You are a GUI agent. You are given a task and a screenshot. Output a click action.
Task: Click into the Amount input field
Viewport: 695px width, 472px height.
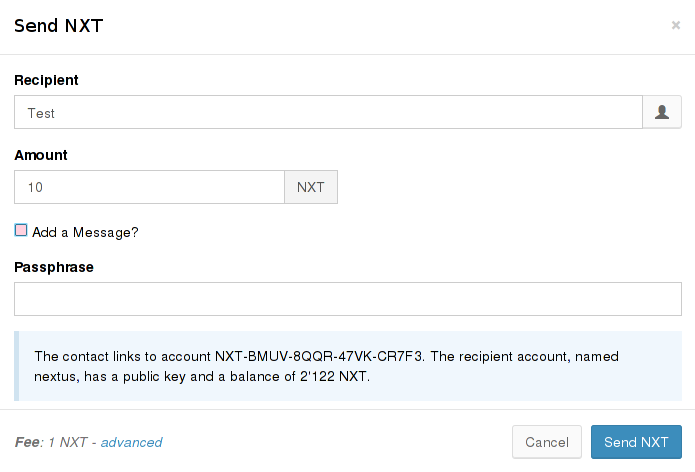click(150, 187)
